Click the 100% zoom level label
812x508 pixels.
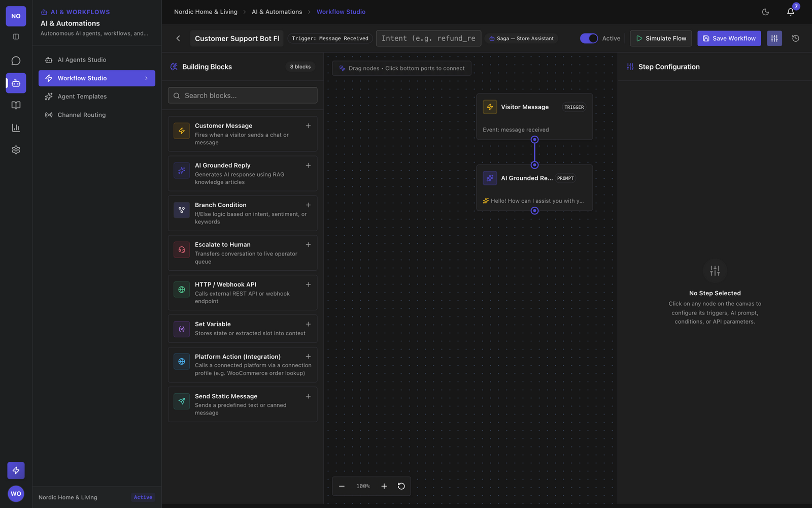(363, 486)
